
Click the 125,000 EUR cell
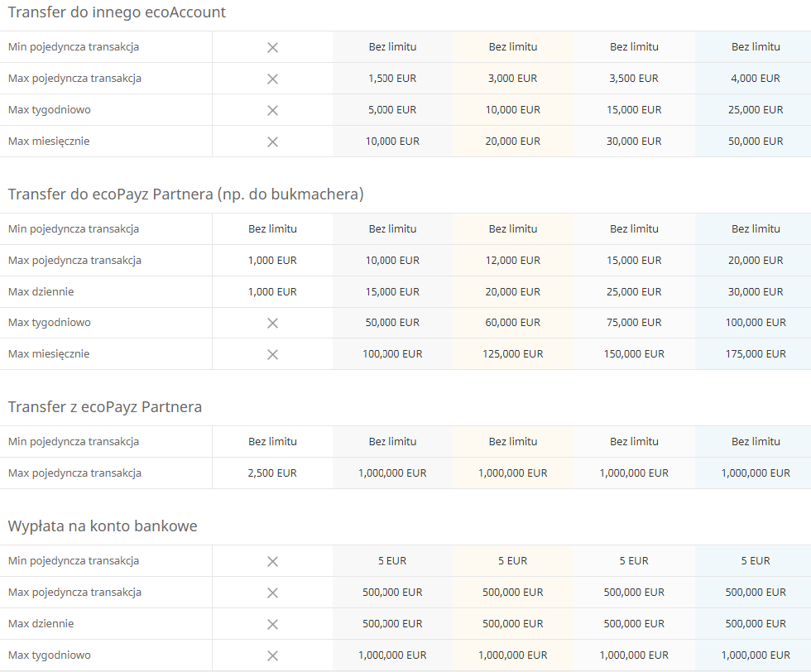click(512, 354)
